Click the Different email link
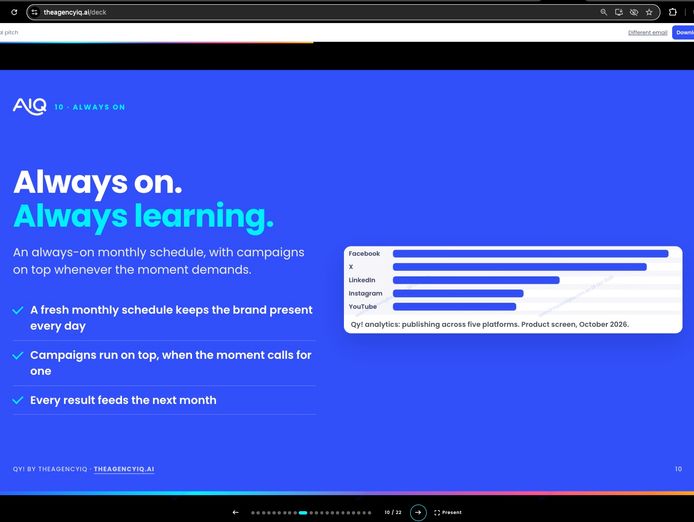 648,33
